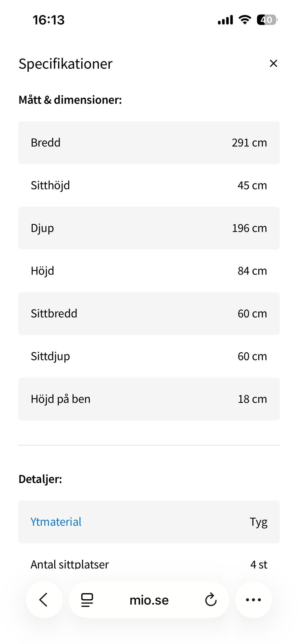Select the Sitthöjd row label
Screen dimensions: 298x644
(x=50, y=185)
